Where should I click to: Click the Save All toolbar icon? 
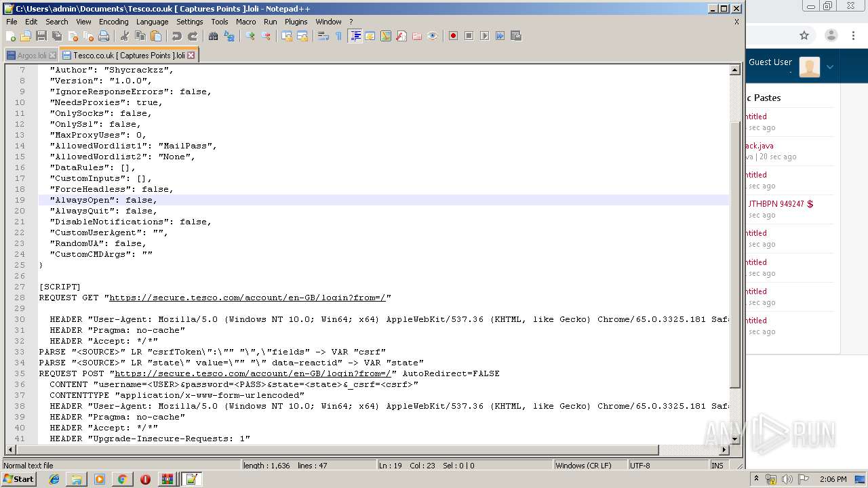pyautogui.click(x=57, y=36)
